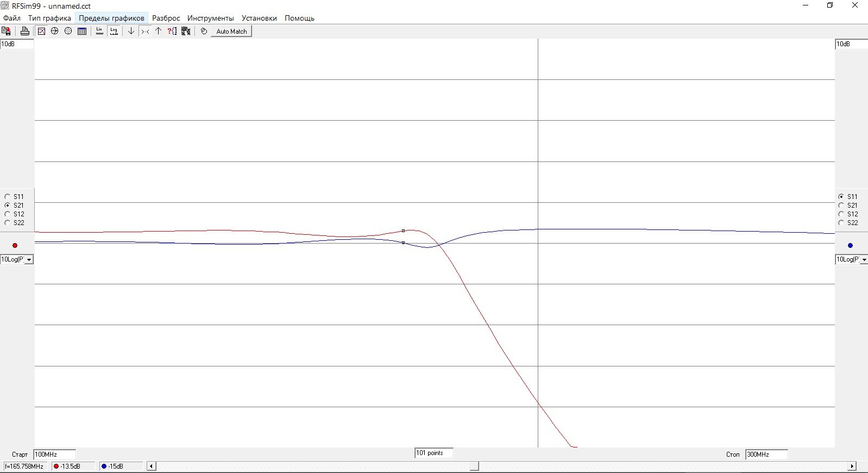
Task: Click the up arrow toolbar icon
Action: pos(159,32)
